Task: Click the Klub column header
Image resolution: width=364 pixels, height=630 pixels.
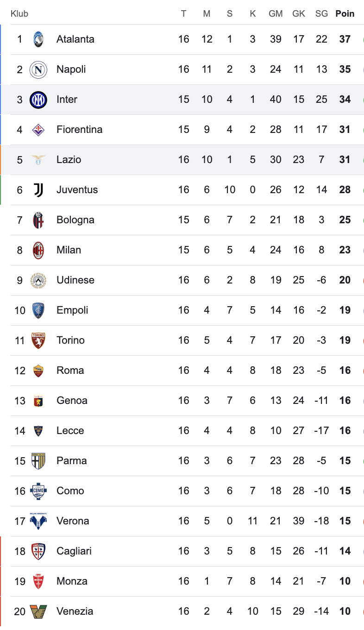Action: pos(19,14)
